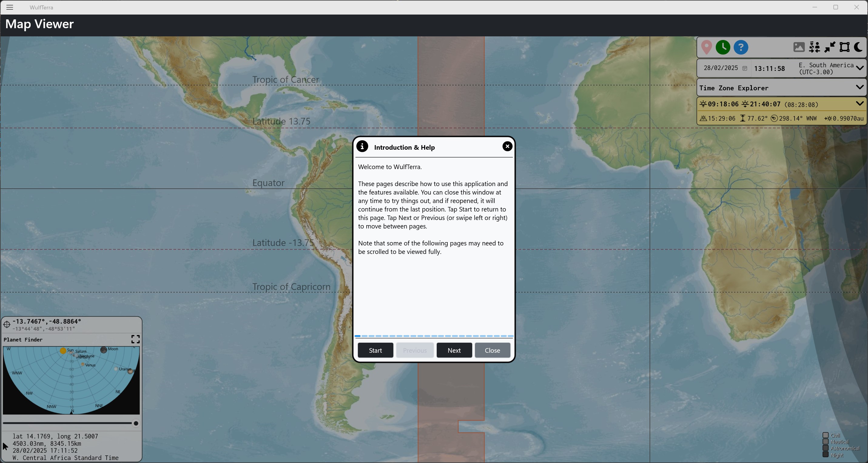Click the blue question mark help icon
Screen dimensions: 868x463
(741, 48)
